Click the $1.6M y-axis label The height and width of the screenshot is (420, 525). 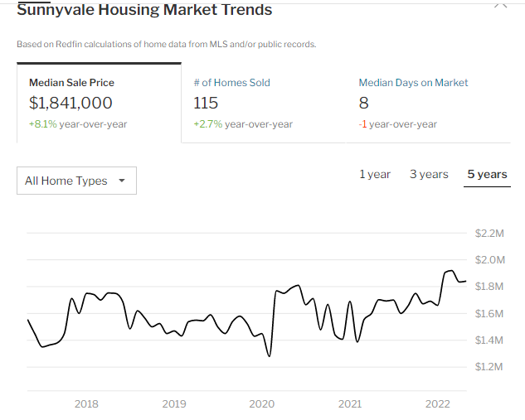489,314
